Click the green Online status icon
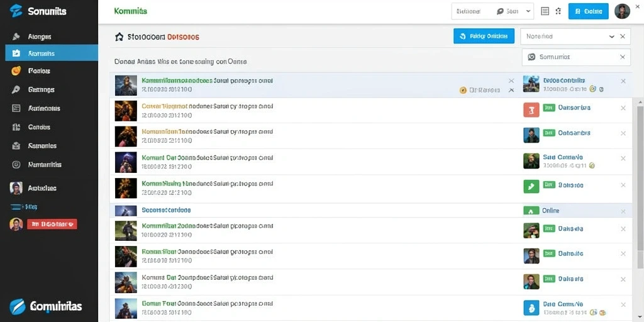The width and height of the screenshot is (644, 322). tap(531, 211)
